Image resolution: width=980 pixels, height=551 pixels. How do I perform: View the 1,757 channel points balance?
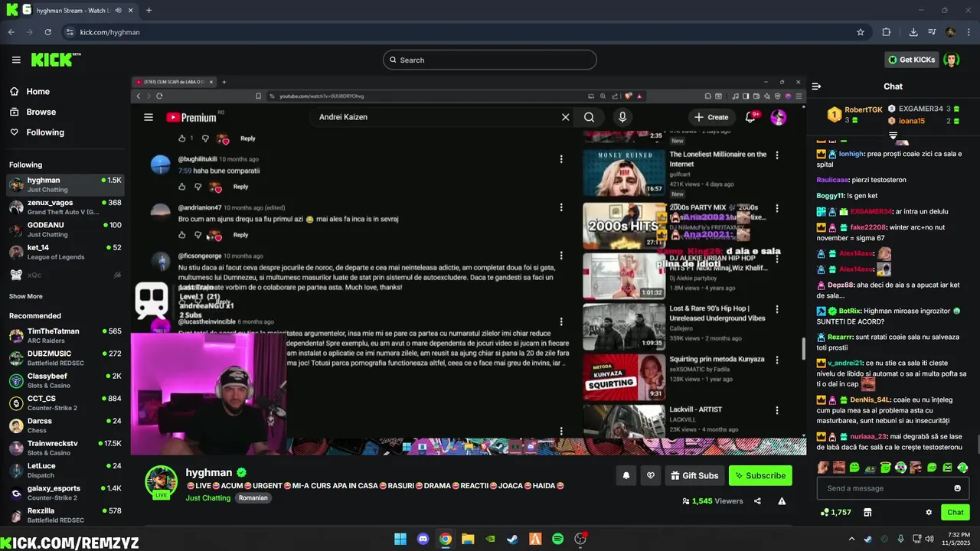835,512
